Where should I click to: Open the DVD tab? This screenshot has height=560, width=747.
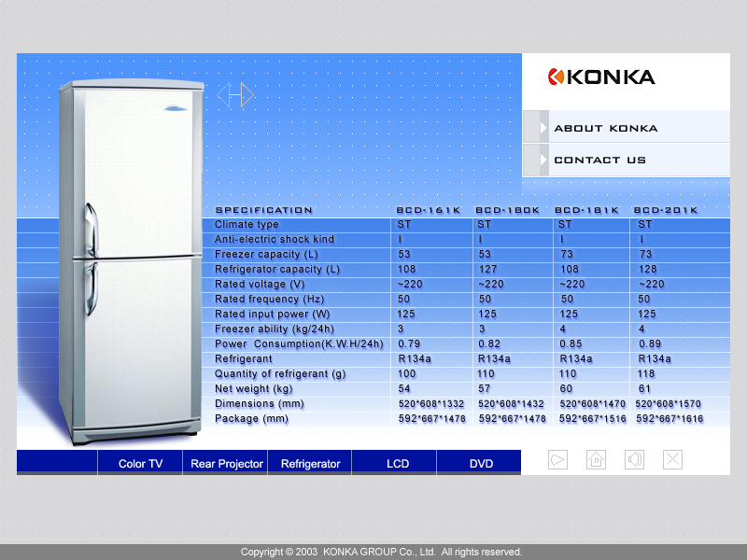pyautogui.click(x=481, y=463)
